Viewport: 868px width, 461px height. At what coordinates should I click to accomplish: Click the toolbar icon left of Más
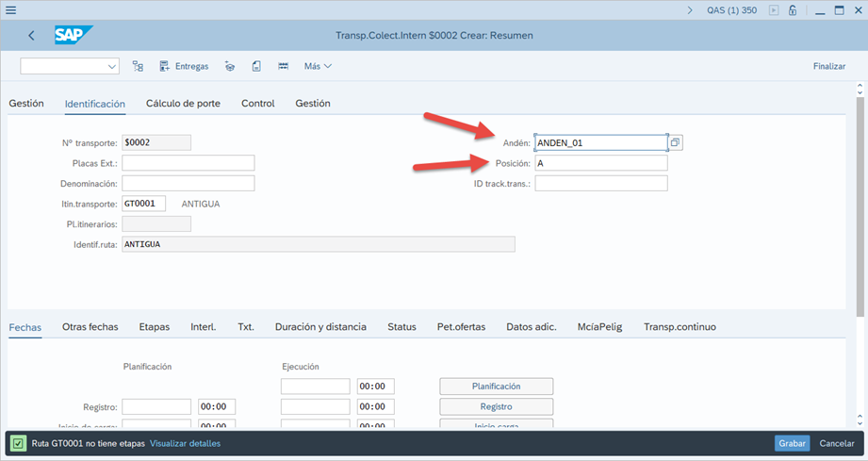click(283, 66)
